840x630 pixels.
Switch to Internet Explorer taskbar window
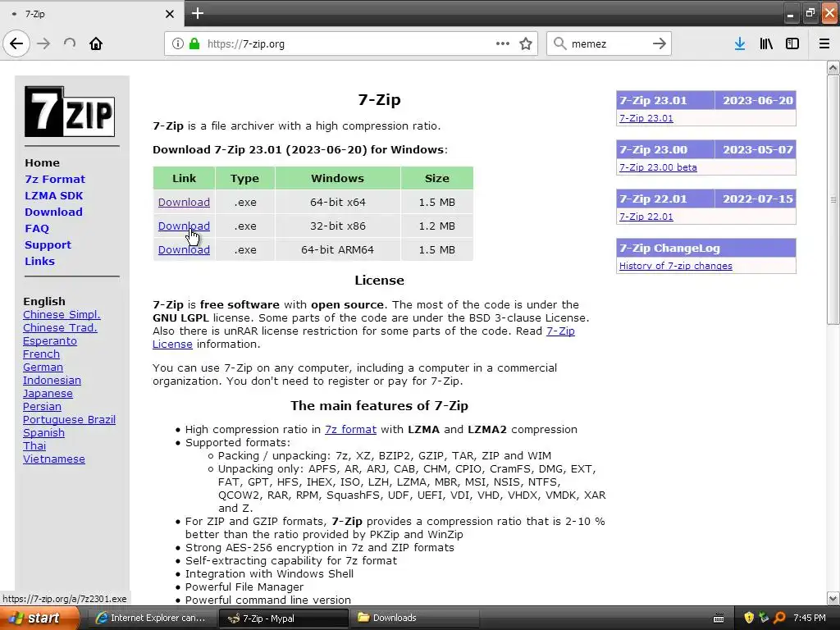[151, 619]
